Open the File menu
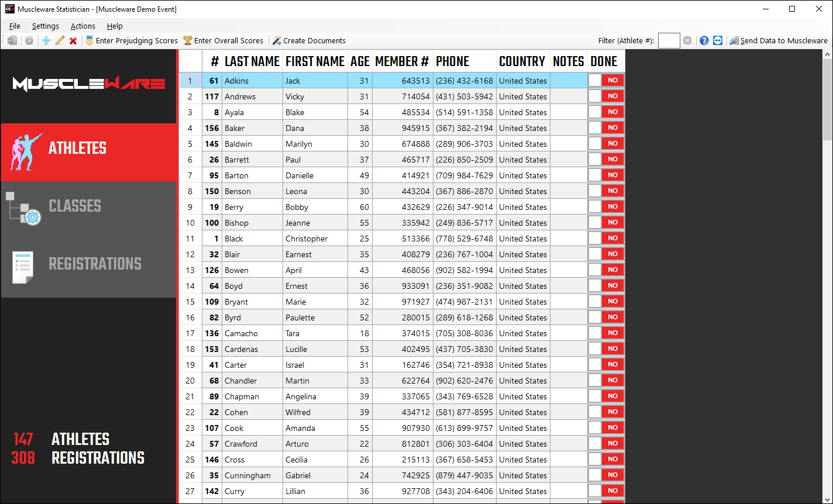The height and width of the screenshot is (504, 833). click(15, 26)
